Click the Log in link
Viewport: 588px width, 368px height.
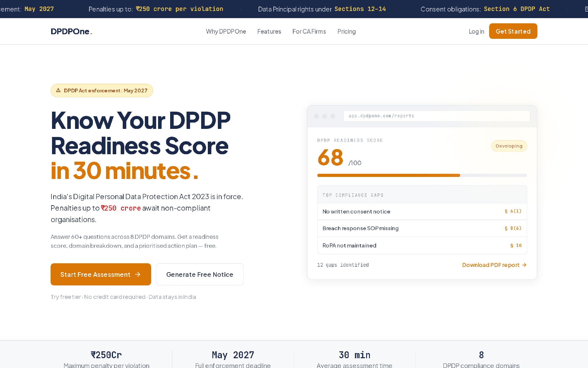click(x=476, y=31)
